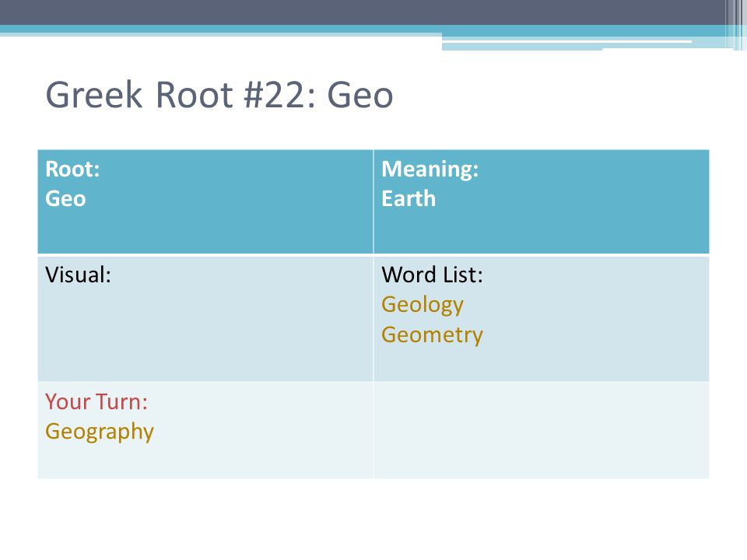Select the Meaning: label in the table
This screenshot has width=747, height=560.
point(430,170)
